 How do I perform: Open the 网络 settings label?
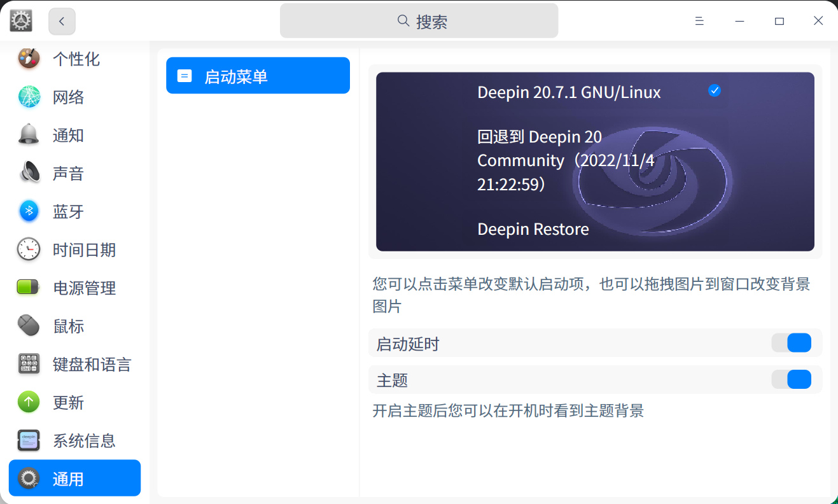[69, 97]
